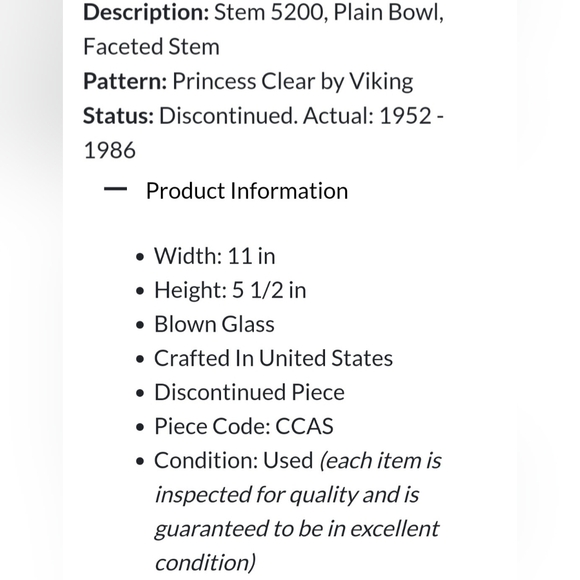Screen dimensions: 580x580
Task: Collapse section using the minus icon
Action: coord(115,189)
